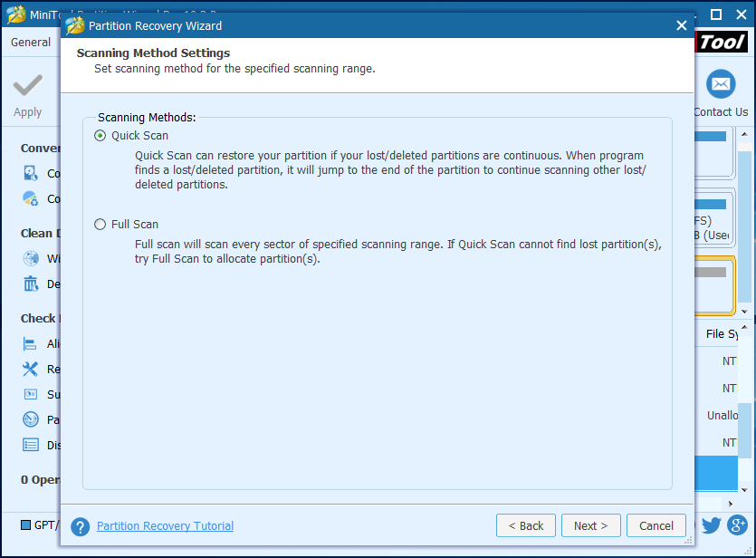
Task: Click the Rebuild wrench tools icon
Action: click(x=30, y=369)
